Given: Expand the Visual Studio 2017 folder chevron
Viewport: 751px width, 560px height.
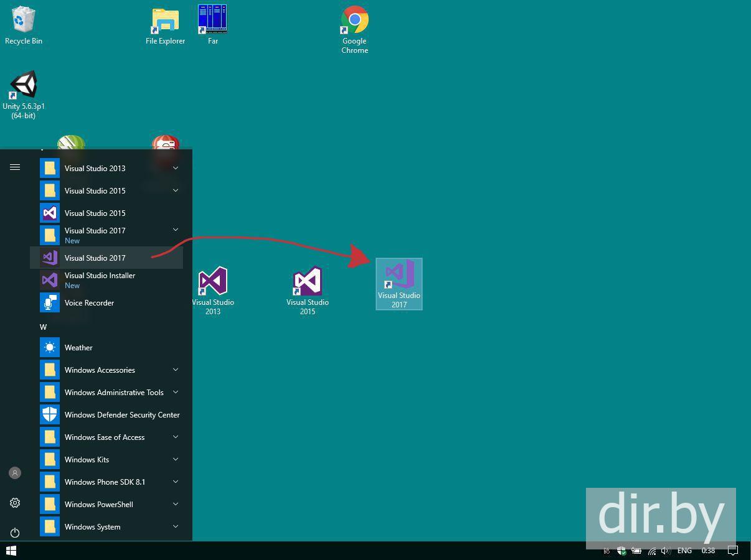Looking at the screenshot, I should 176,230.
